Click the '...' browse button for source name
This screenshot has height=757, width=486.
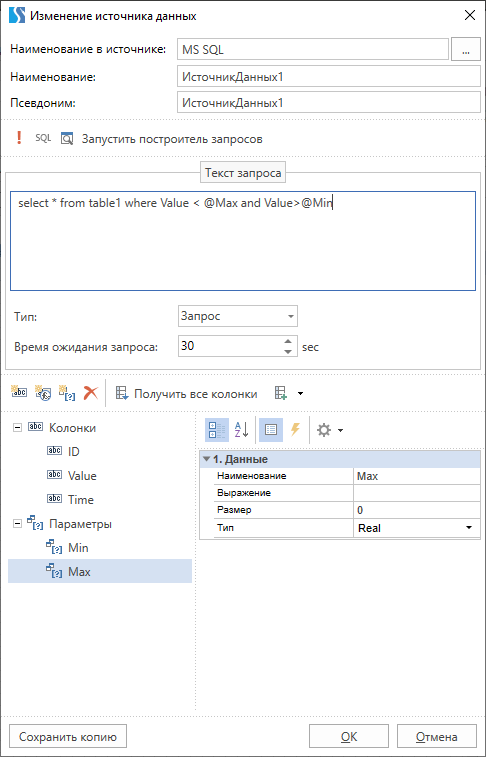465,50
